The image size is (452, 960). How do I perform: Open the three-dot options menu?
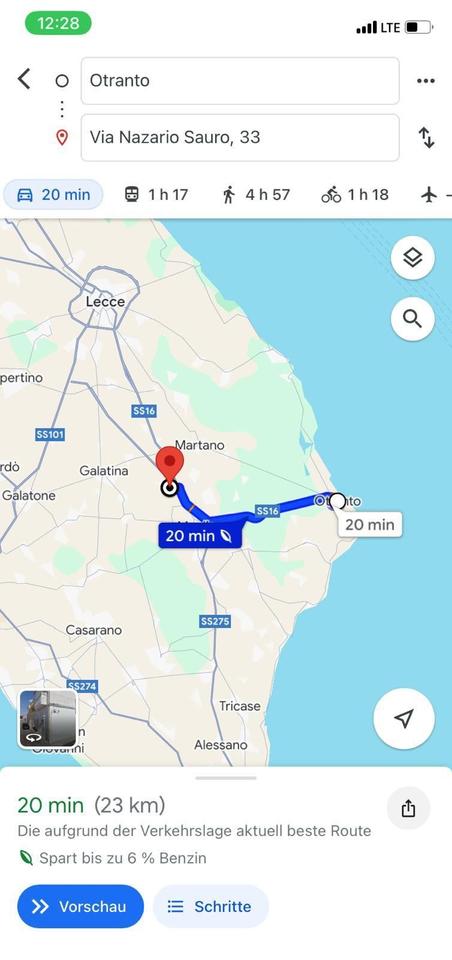click(x=425, y=81)
